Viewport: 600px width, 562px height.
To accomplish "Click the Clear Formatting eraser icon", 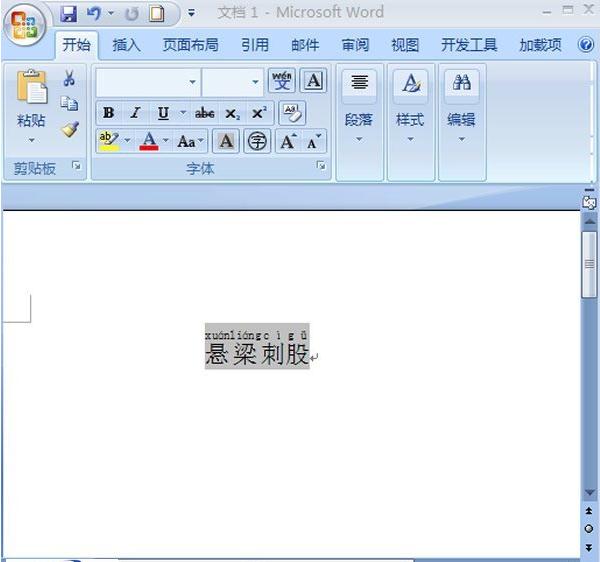I will click(291, 112).
